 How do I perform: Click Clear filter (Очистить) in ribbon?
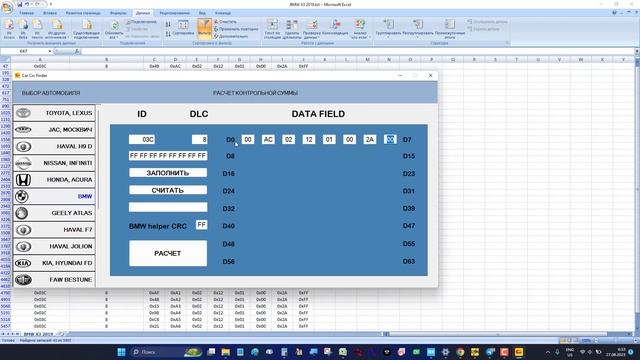click(x=225, y=22)
